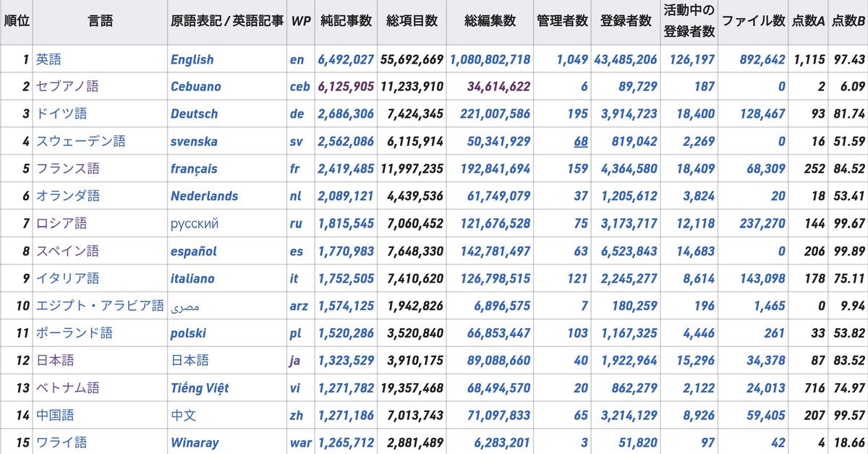Click the 原語表記 / 英語記事 column header
Screen dimensions: 868x454
point(226,21)
